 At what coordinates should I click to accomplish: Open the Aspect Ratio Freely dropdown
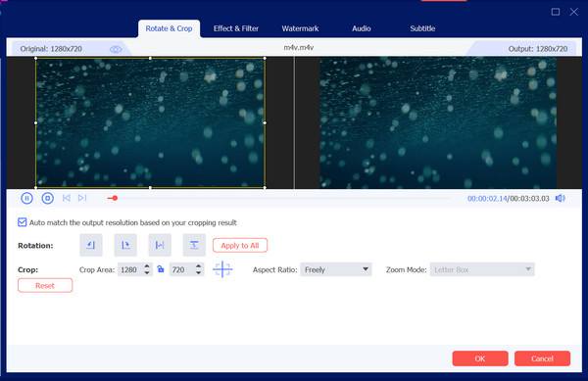335,269
